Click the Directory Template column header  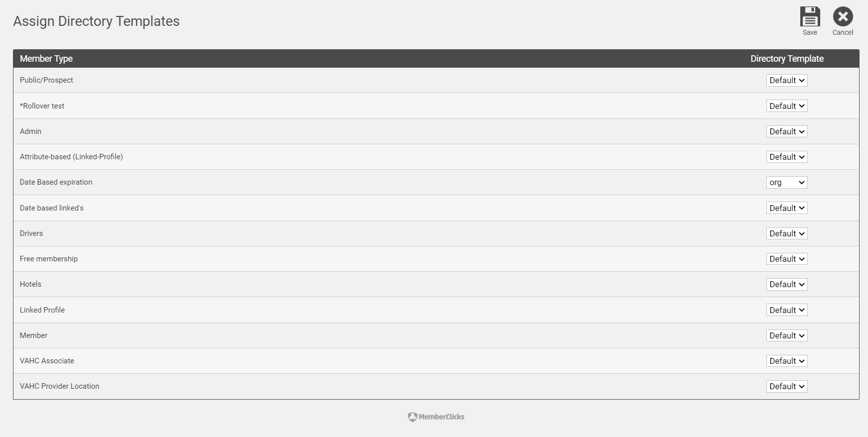coord(787,58)
